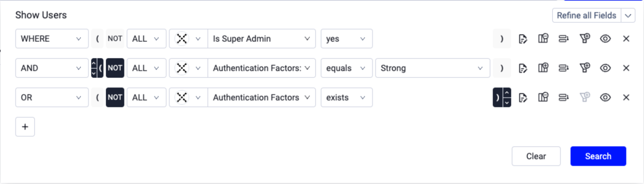
Task: Open the Strong value dropdown
Action: click(432, 68)
